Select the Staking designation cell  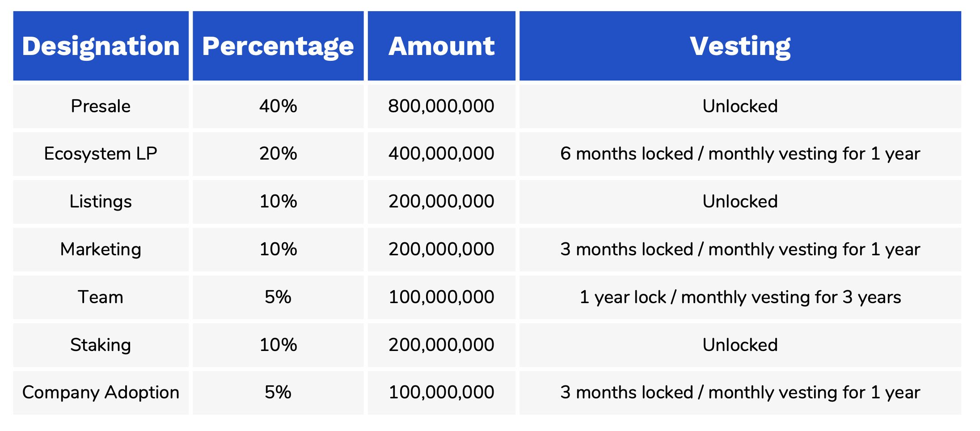101,345
